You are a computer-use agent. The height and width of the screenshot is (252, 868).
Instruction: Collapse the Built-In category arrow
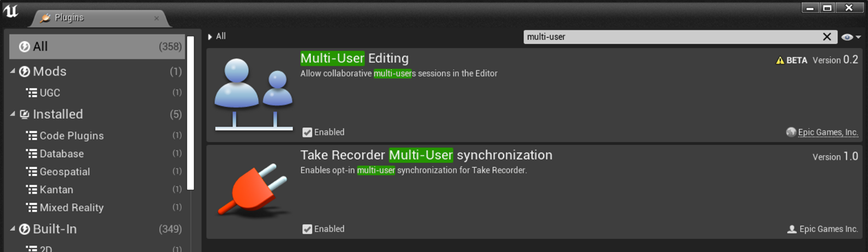coord(13,228)
